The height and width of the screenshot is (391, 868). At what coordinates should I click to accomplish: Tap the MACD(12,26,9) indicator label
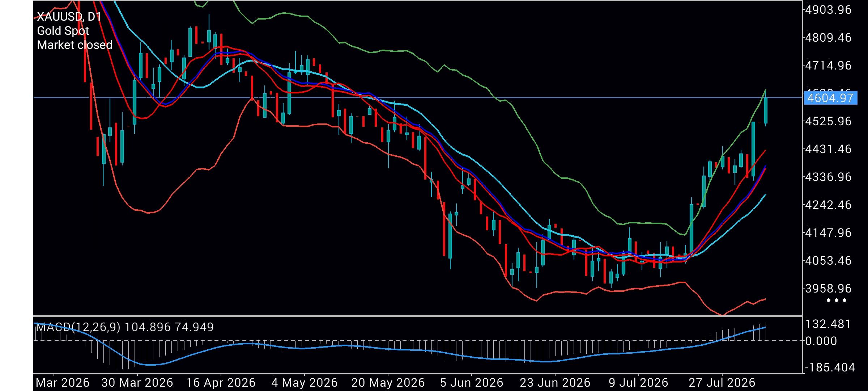point(78,327)
